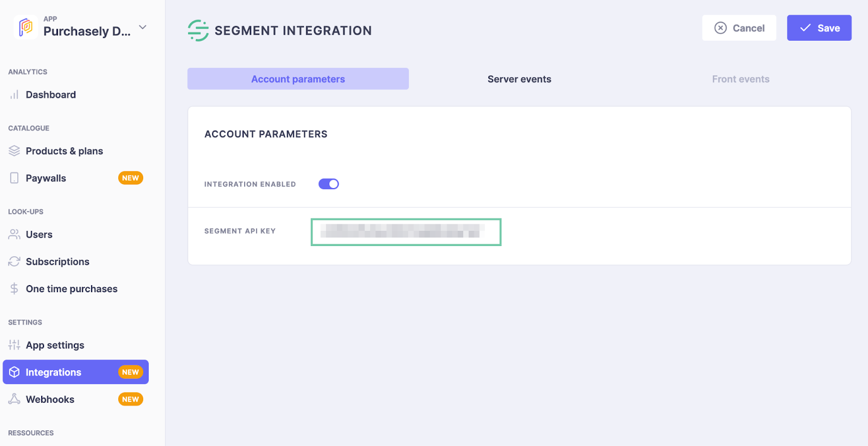Screen dimensions: 868x446
Task: Click the Dashboard bar chart icon
Action: tap(14, 95)
